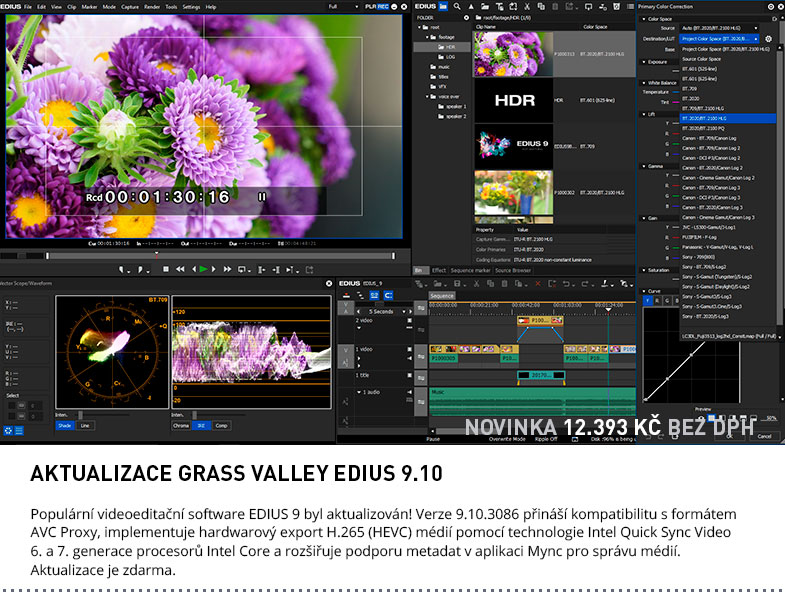Screen dimensions: 785x592
Task: Click the bin view mode list icon
Action: (x=630, y=7)
